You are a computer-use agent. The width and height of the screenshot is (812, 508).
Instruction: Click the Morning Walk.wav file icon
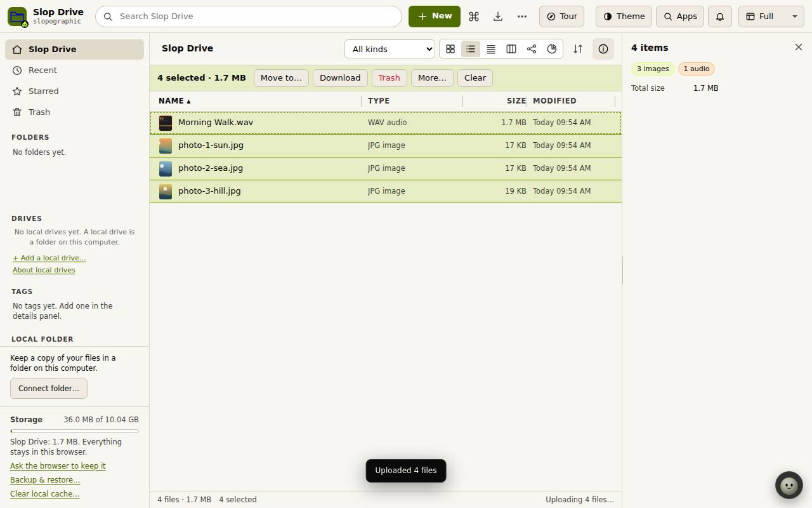(x=166, y=123)
